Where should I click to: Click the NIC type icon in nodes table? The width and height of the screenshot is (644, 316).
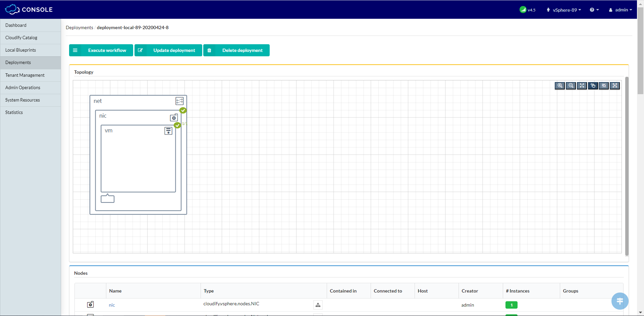(91, 305)
